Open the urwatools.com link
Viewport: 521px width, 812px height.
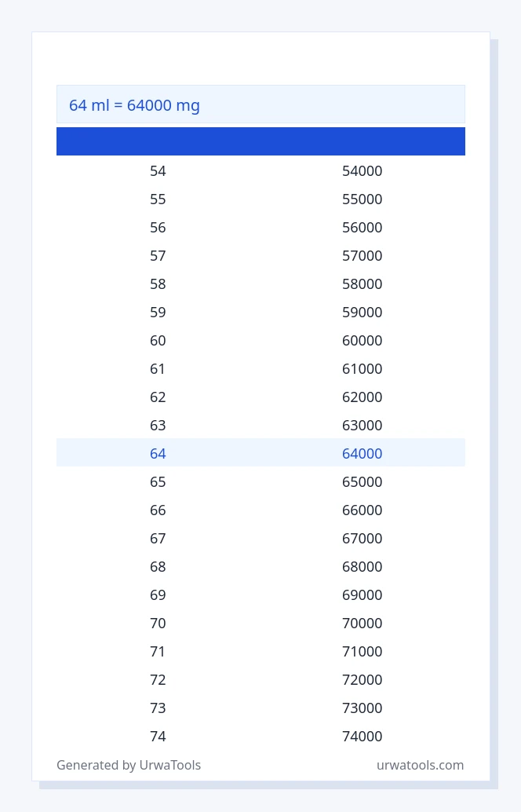420,766
